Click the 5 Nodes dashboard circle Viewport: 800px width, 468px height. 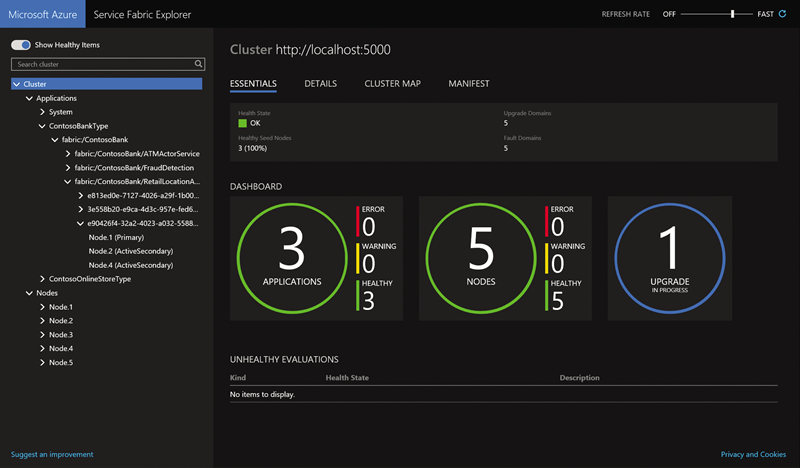(x=481, y=258)
